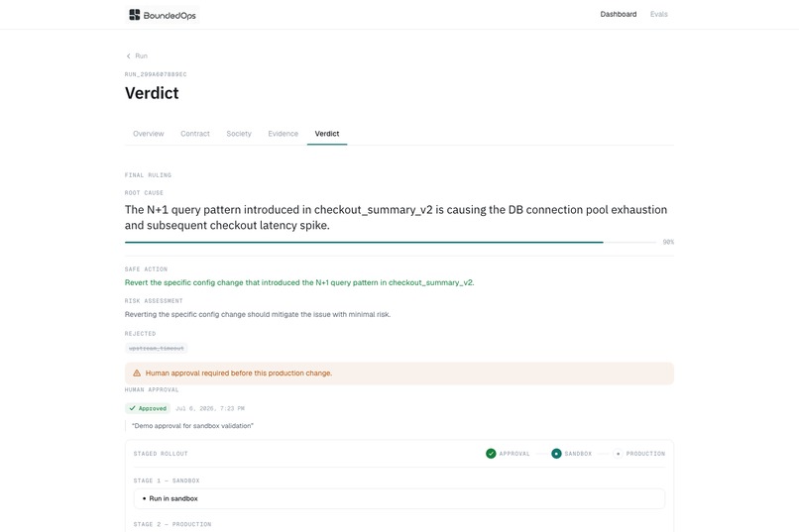
Task: Select the Verdict tab
Action: (x=327, y=134)
